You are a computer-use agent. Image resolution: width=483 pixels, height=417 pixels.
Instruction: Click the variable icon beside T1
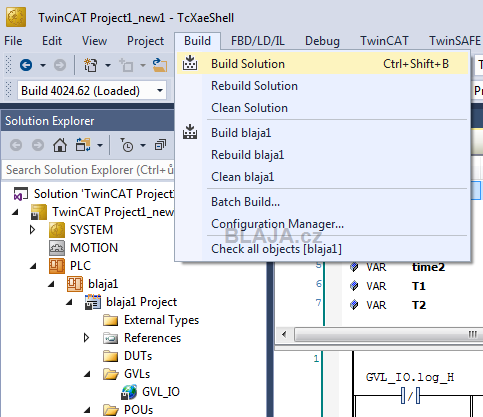click(x=354, y=286)
